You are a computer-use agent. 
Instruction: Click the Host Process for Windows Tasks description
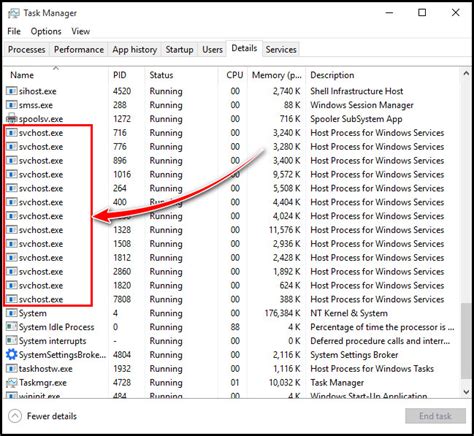pos(372,369)
